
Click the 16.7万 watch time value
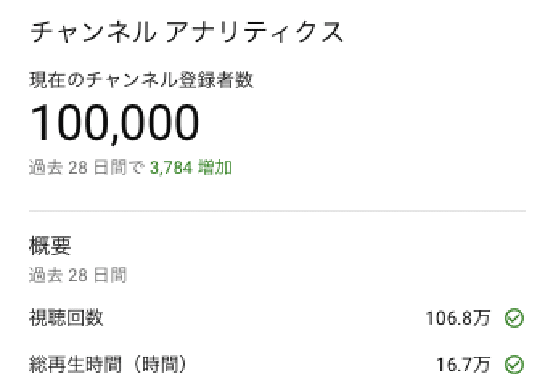(464, 365)
